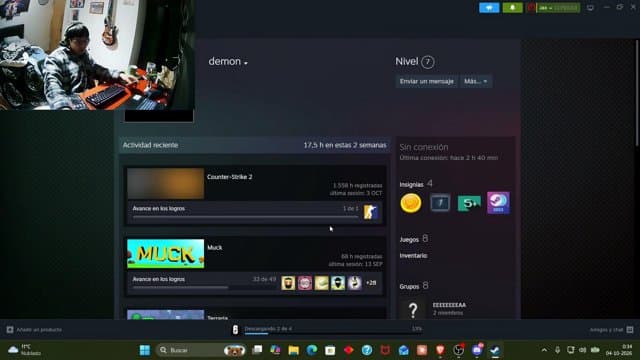Click the Buscar taskbar search field
The image size is (640, 360).
tap(201, 350)
